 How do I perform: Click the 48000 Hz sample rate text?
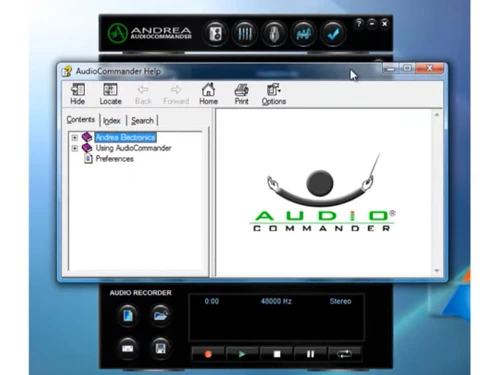coord(276,301)
